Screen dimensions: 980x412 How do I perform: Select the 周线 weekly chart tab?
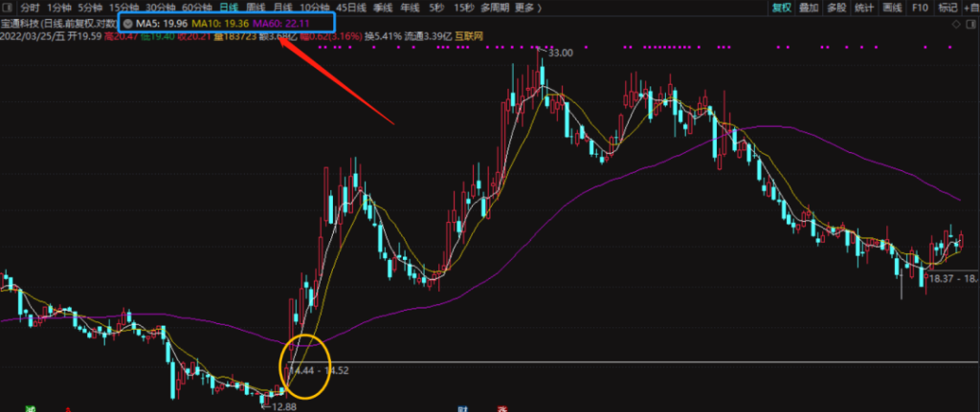pos(256,8)
